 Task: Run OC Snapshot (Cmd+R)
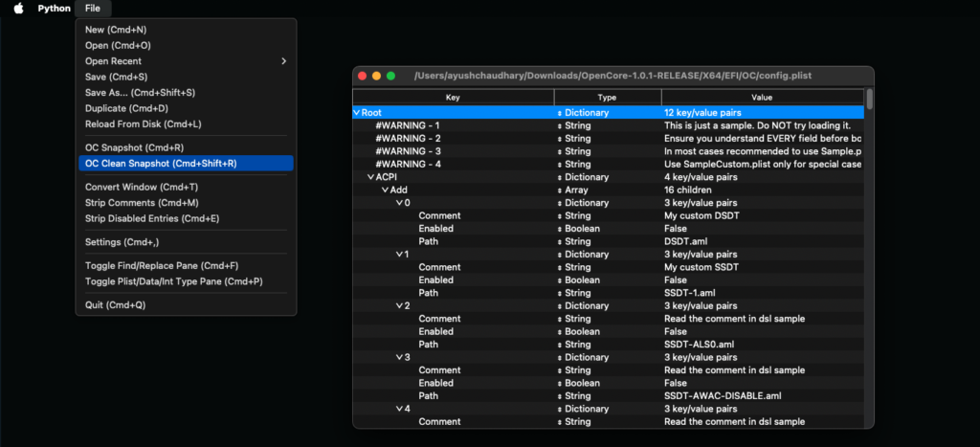click(x=186, y=147)
